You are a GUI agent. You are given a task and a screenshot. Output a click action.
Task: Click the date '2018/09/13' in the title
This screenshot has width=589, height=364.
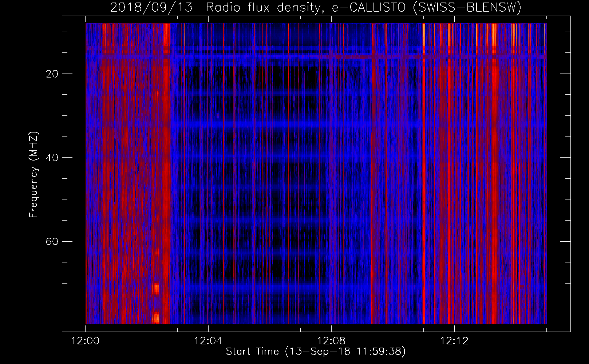pyautogui.click(x=151, y=7)
